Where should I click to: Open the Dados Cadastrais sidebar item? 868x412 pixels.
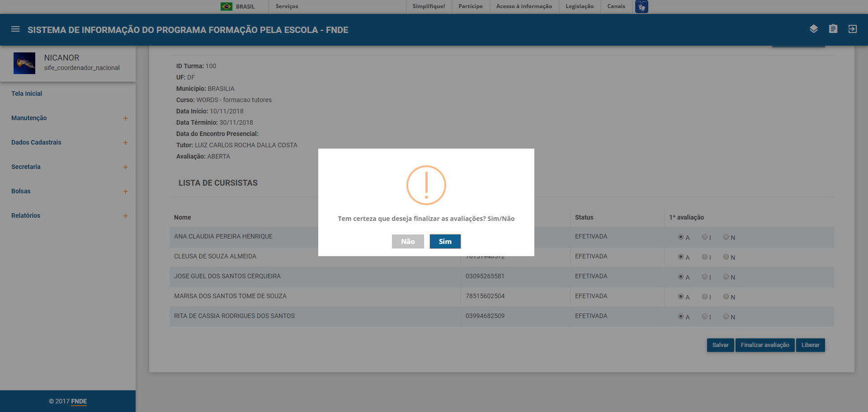36,142
